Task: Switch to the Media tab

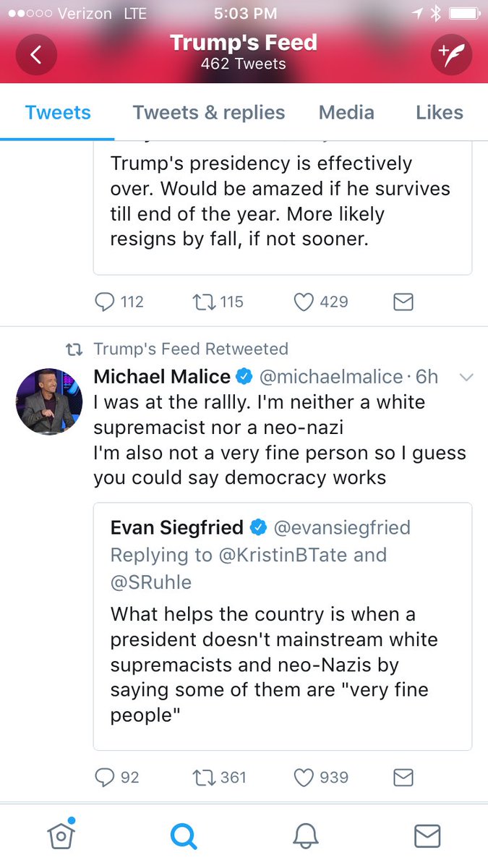Action: pos(346,113)
